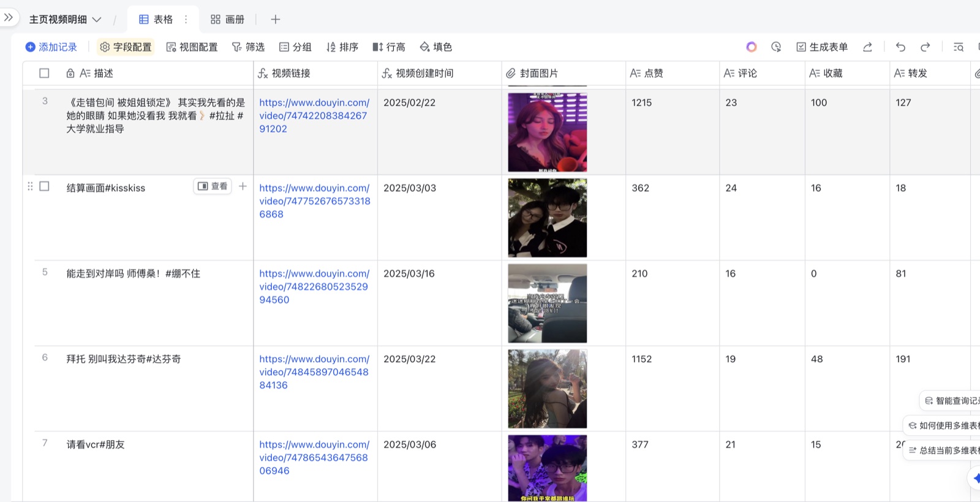Toggle the select-all header checkbox
Image resolution: width=980 pixels, height=502 pixels.
(44, 73)
